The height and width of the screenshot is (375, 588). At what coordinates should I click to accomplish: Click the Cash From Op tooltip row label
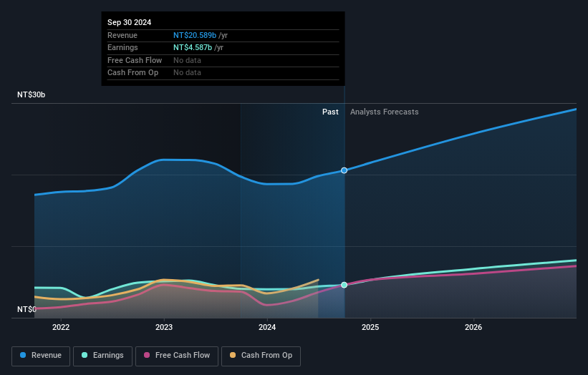(x=132, y=73)
